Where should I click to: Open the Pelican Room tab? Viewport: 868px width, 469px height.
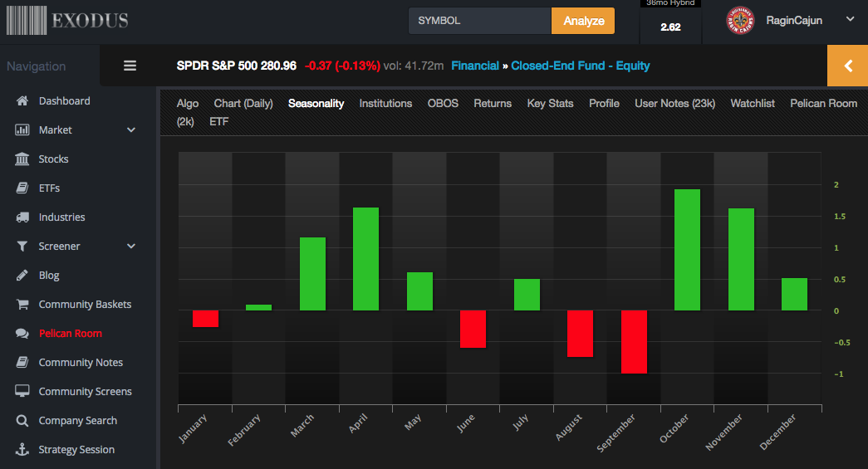click(x=824, y=104)
